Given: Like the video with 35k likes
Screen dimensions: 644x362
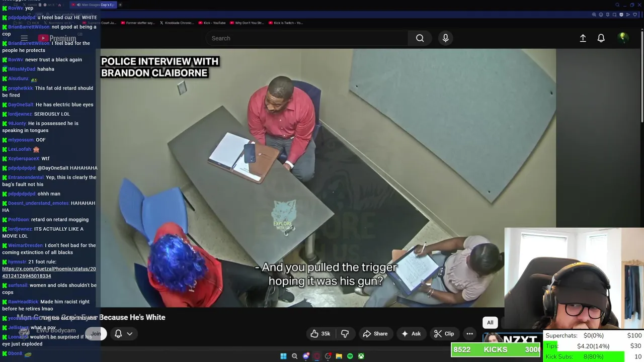Looking at the screenshot, I should tap(320, 334).
